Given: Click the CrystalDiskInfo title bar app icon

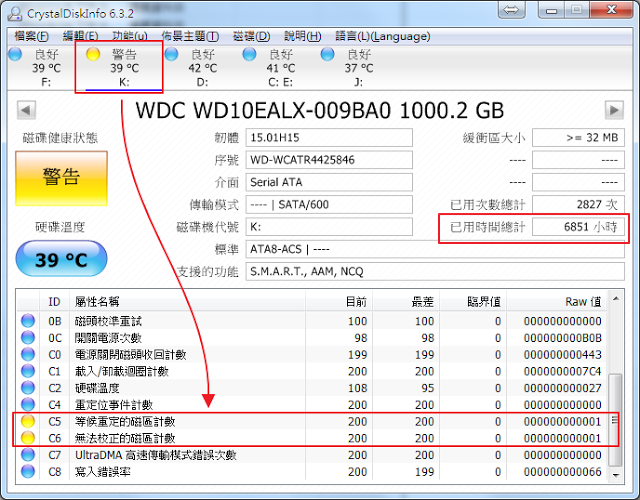Looking at the screenshot, I should pos(15,13).
